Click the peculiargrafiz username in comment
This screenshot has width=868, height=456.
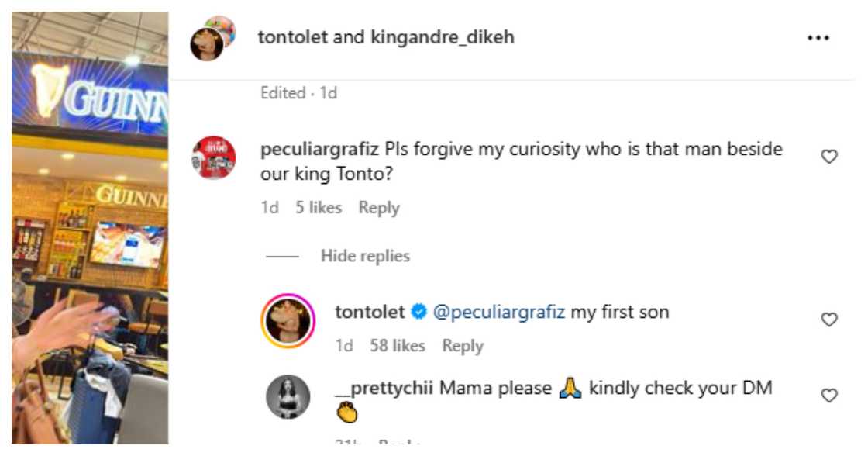point(320,149)
